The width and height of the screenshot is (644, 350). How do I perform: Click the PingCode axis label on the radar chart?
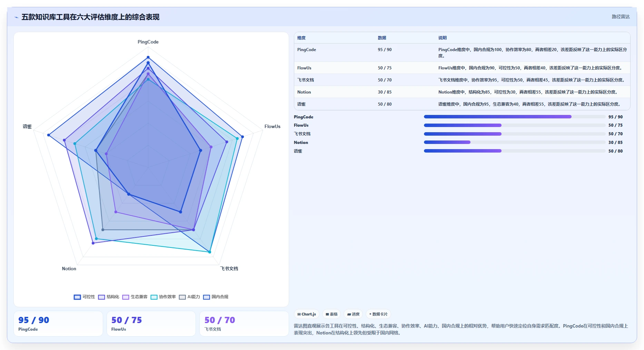pos(148,42)
